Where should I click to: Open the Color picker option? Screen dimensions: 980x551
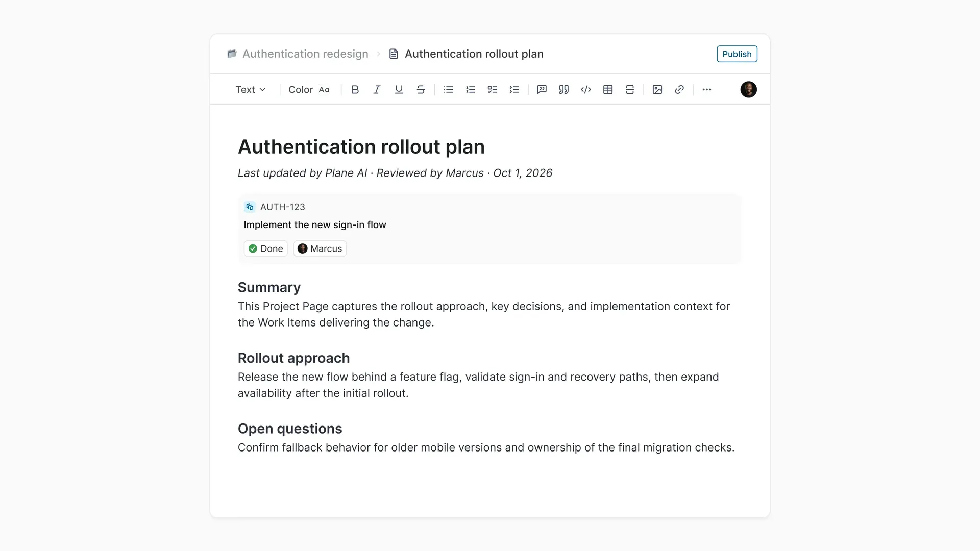[309, 90]
